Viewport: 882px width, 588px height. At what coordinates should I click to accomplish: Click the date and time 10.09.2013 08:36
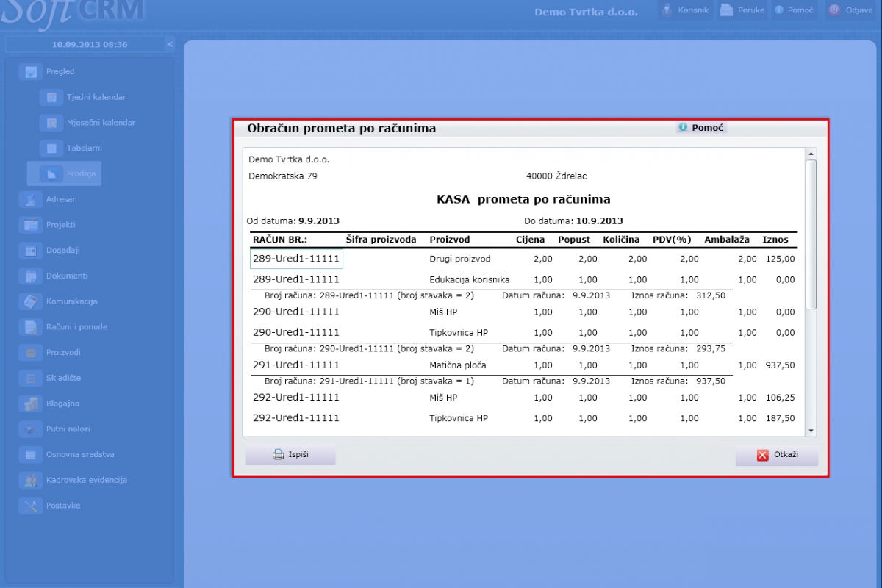(x=90, y=45)
